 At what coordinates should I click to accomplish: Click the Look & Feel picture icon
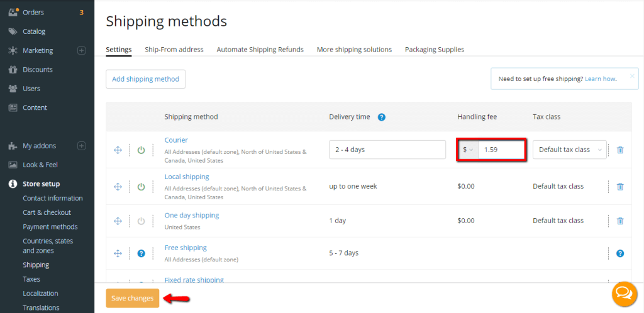(13, 165)
